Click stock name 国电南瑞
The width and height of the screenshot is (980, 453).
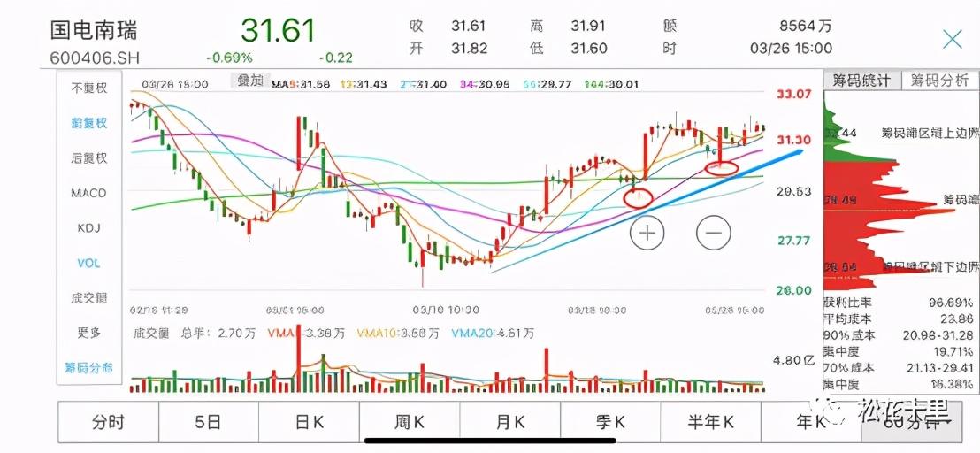point(94,31)
